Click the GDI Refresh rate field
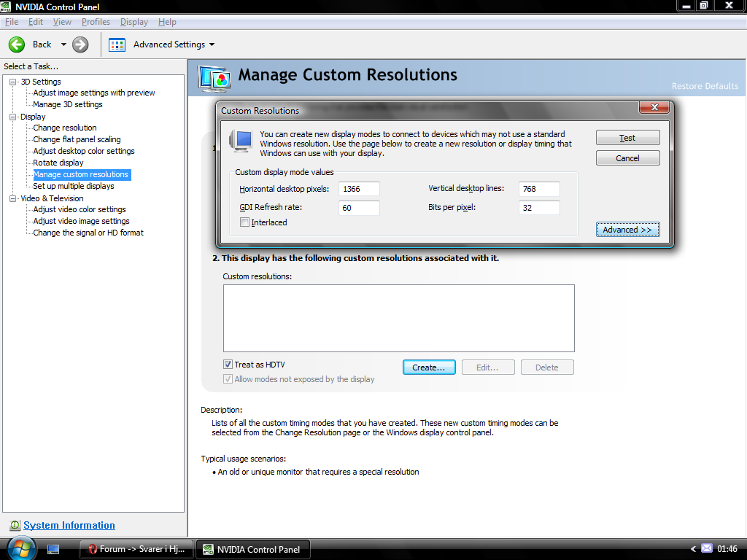This screenshot has height=560, width=747. pos(359,208)
